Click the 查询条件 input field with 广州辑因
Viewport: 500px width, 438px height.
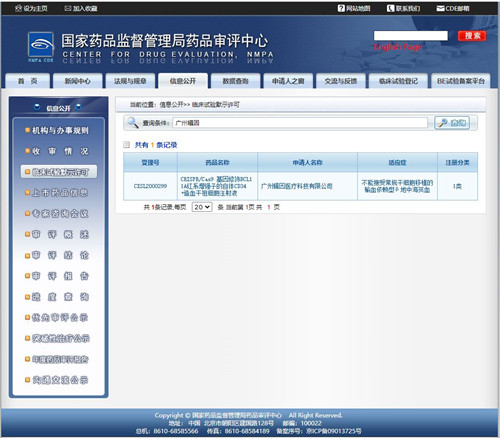300,123
